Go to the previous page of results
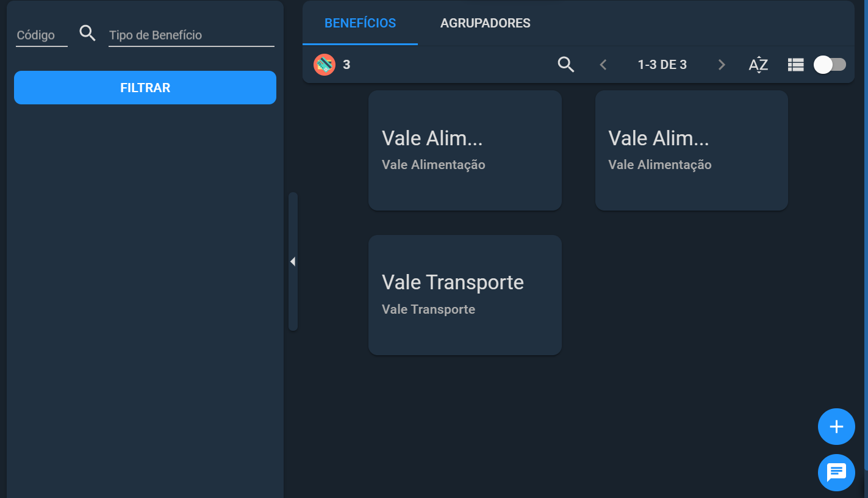The width and height of the screenshot is (868, 498). point(603,65)
